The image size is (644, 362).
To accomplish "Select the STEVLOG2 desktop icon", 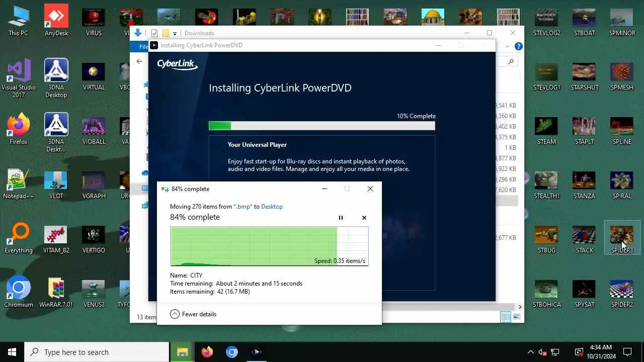I will pos(546,21).
